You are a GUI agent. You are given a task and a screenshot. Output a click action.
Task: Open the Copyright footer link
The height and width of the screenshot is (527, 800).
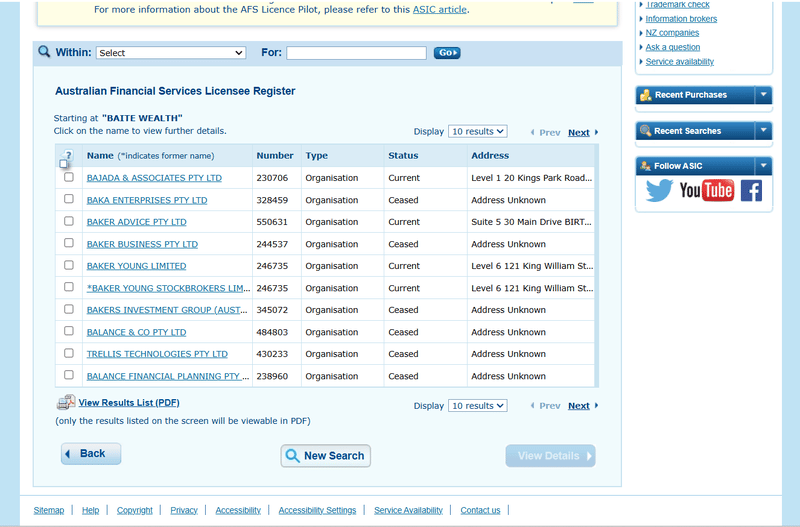135,510
